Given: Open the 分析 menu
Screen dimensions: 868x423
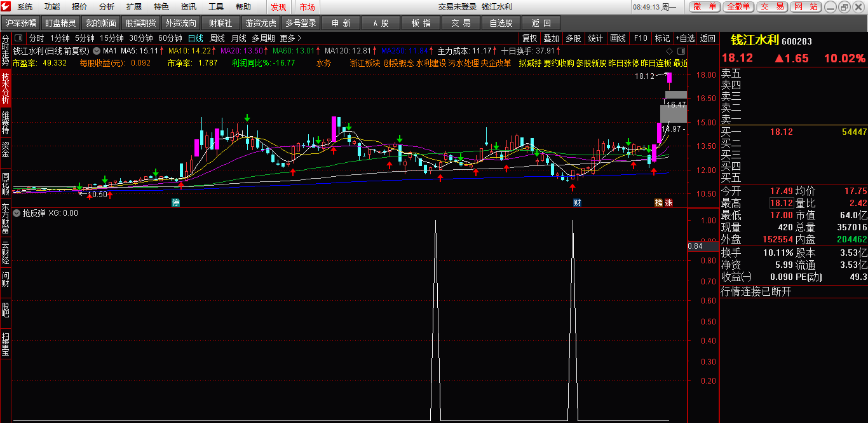Looking at the screenshot, I should pos(107,7).
